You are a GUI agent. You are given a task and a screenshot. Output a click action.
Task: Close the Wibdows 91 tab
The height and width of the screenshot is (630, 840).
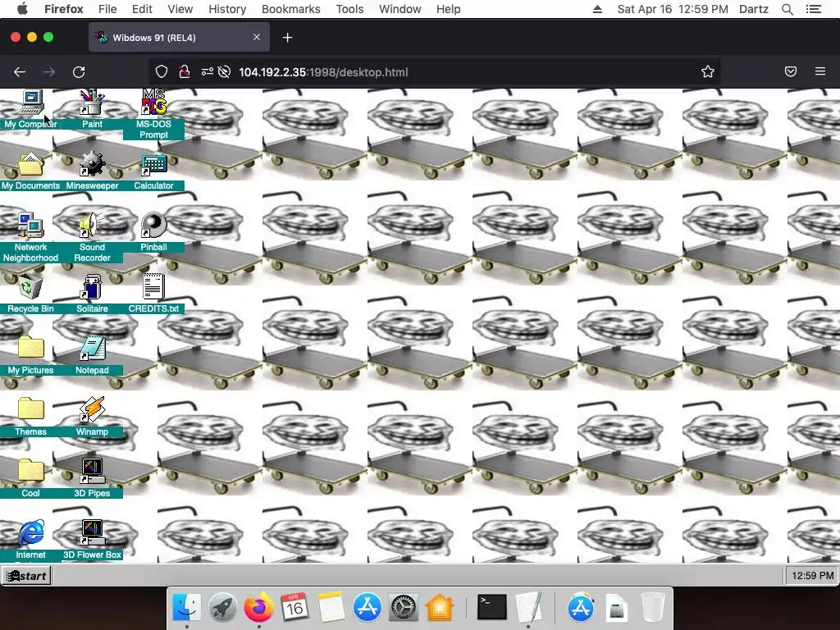(x=257, y=37)
